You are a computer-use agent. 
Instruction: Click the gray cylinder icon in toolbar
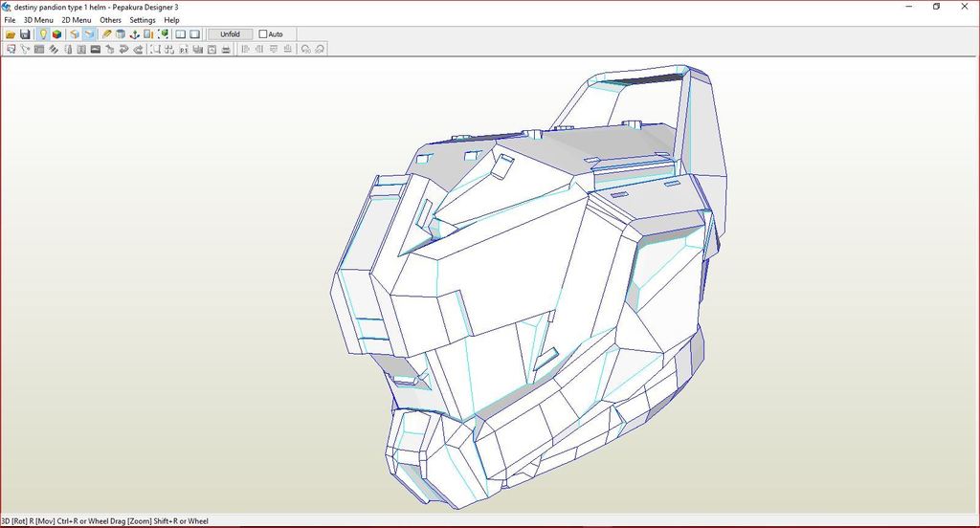coord(121,34)
